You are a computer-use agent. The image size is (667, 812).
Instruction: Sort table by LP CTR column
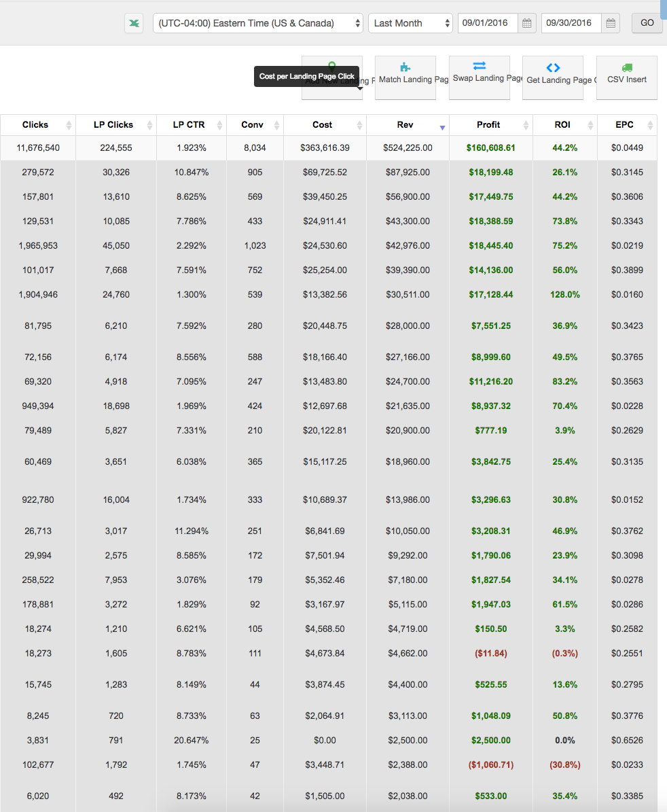coord(190,125)
